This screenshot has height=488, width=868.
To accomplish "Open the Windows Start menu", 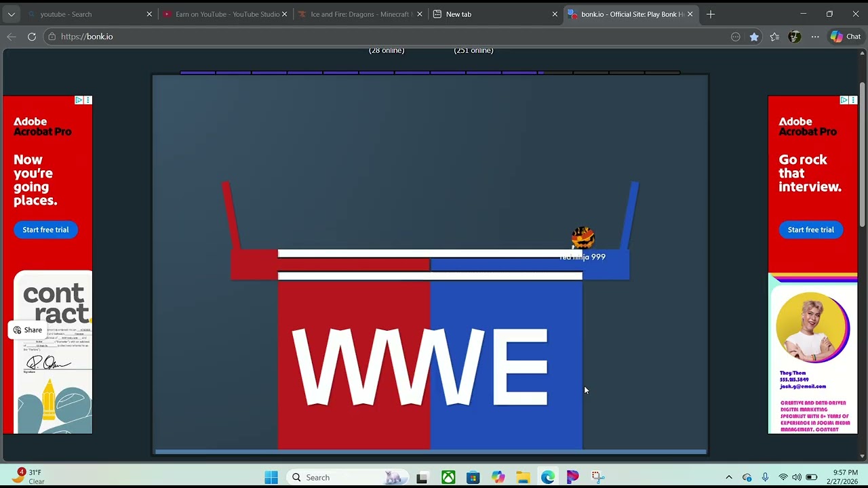I will [271, 477].
